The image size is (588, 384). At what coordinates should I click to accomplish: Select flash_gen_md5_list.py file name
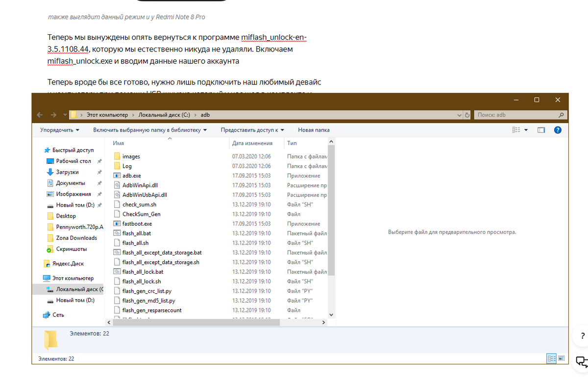[x=149, y=301]
